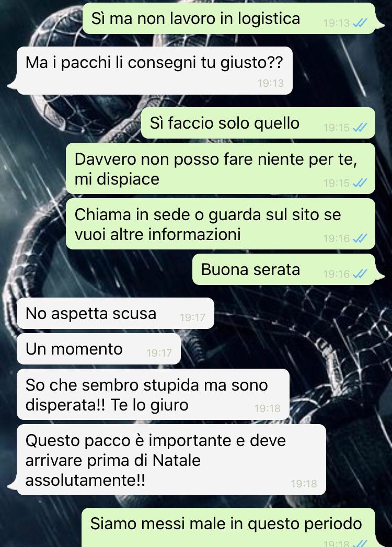Tap the 'Sì ma non lavoro in logistica' message

tap(229, 18)
